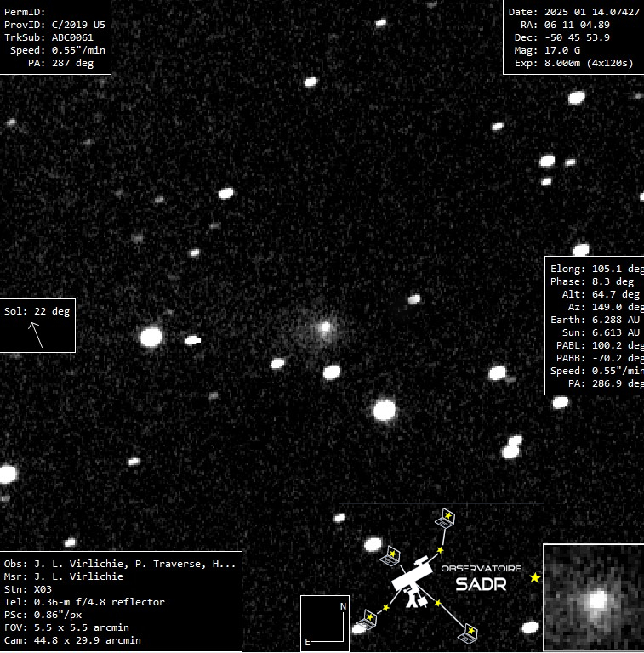Select 'Elong: 105.1 deg' line
Viewport: 644px width, 653px height.
coord(597,269)
